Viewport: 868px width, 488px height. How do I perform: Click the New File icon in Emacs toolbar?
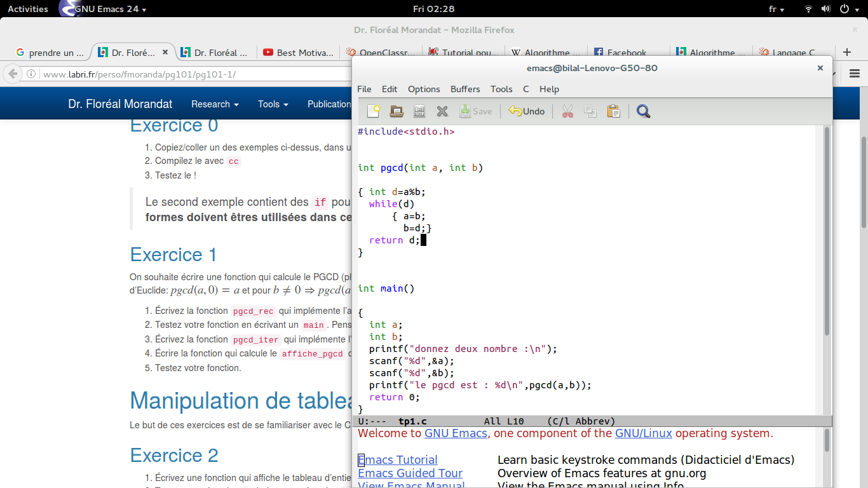click(x=374, y=111)
